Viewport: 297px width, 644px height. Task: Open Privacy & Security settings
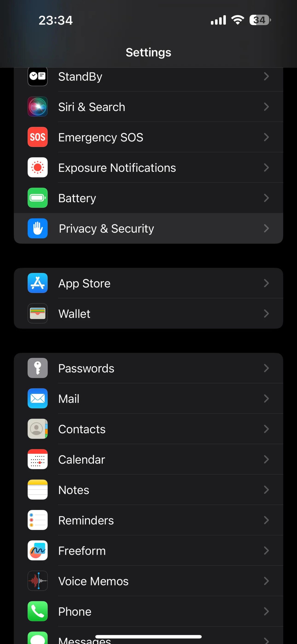(148, 228)
